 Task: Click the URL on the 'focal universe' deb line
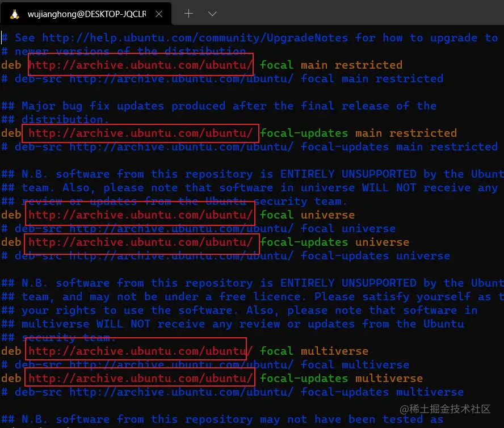(x=140, y=215)
